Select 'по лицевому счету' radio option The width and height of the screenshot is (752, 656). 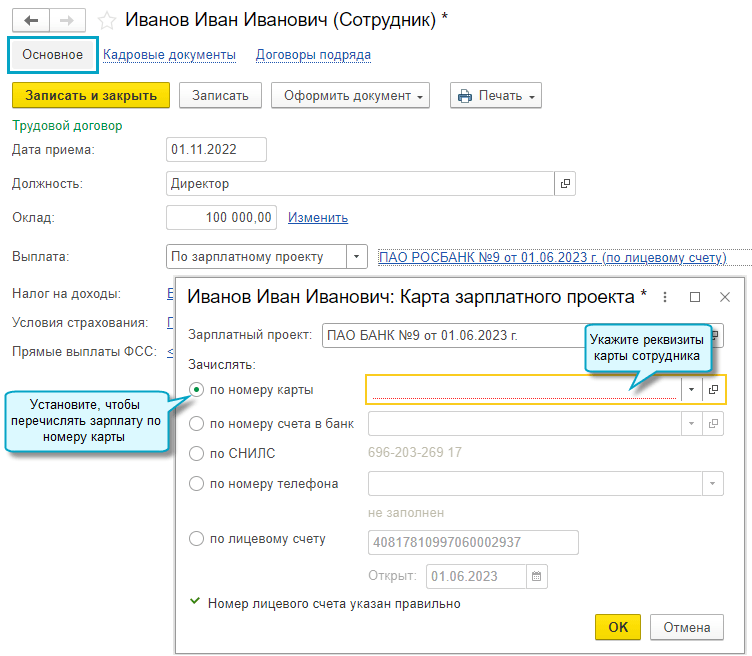(x=197, y=540)
